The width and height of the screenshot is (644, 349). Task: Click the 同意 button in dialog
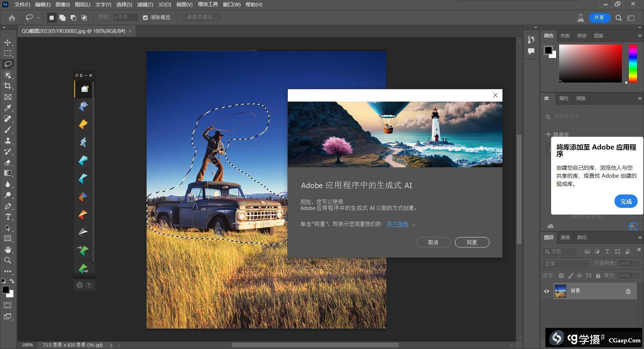[472, 242]
